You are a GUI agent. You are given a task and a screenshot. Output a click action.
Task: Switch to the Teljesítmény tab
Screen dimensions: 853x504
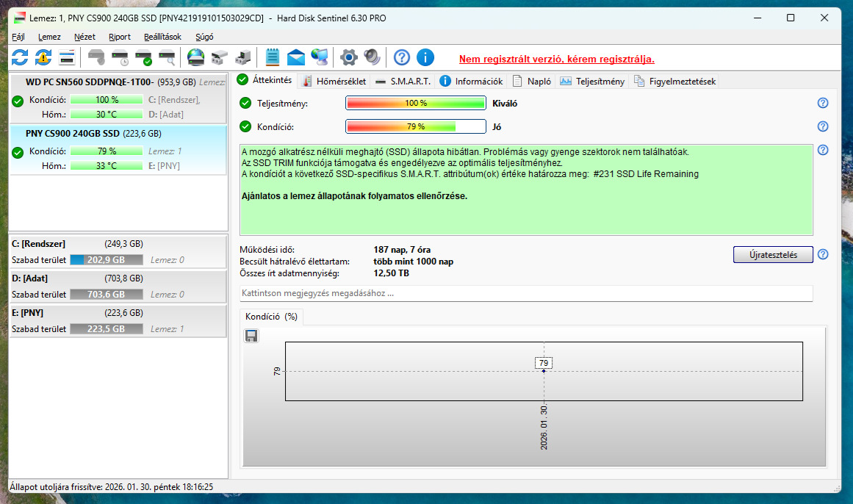[x=592, y=81]
